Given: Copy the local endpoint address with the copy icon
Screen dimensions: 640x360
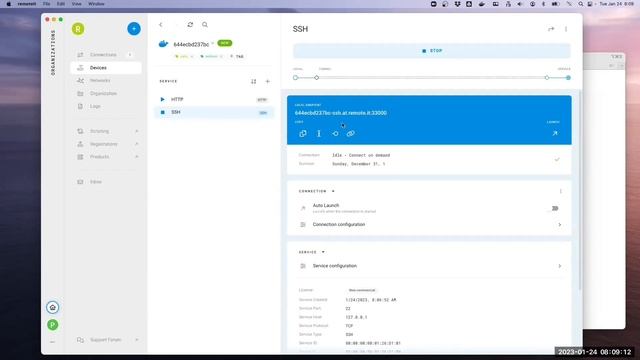Looking at the screenshot, I should point(303,133).
